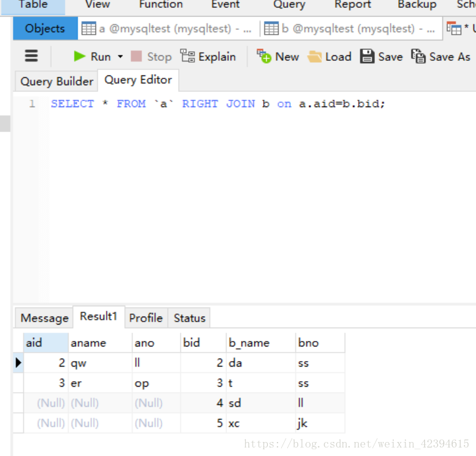The image size is (476, 456).
Task: Open the Run dropdown arrow
Action: point(120,57)
